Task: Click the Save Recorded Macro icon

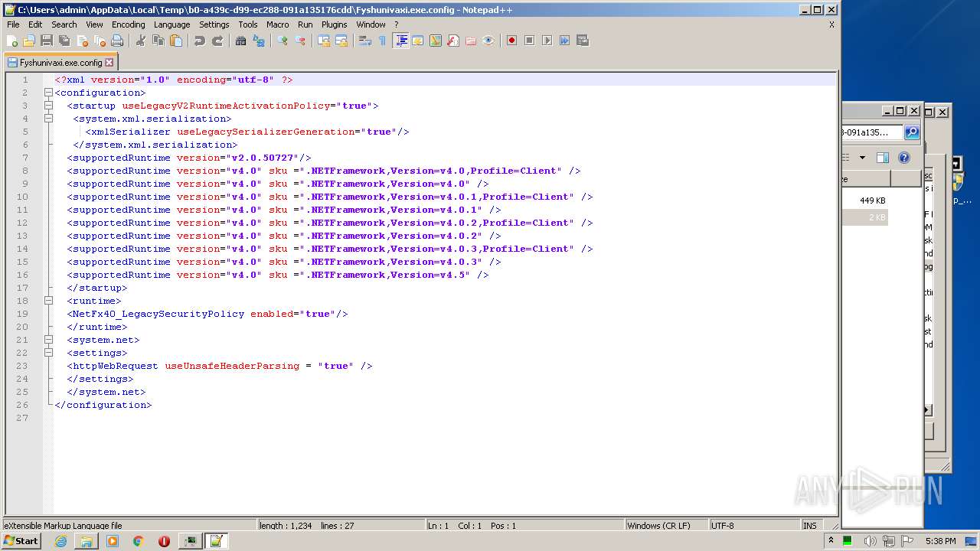Action: pyautogui.click(x=583, y=41)
